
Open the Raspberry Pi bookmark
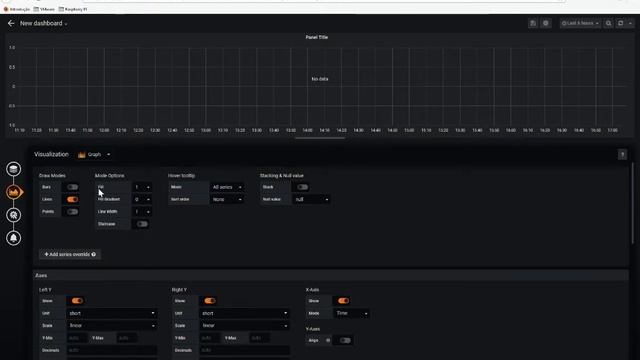tap(73, 9)
